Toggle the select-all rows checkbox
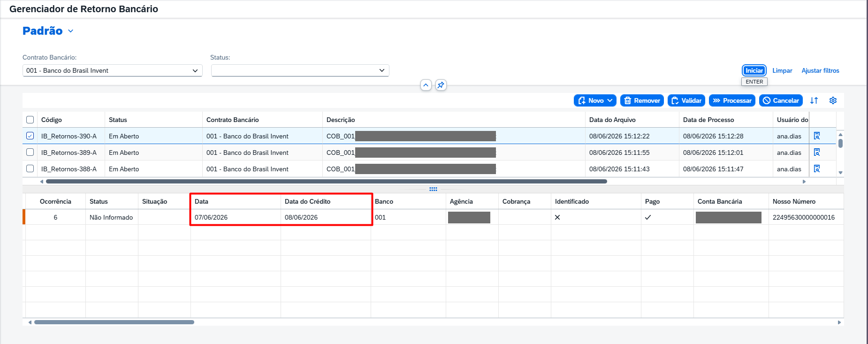Viewport: 868px width, 344px height. (30, 120)
